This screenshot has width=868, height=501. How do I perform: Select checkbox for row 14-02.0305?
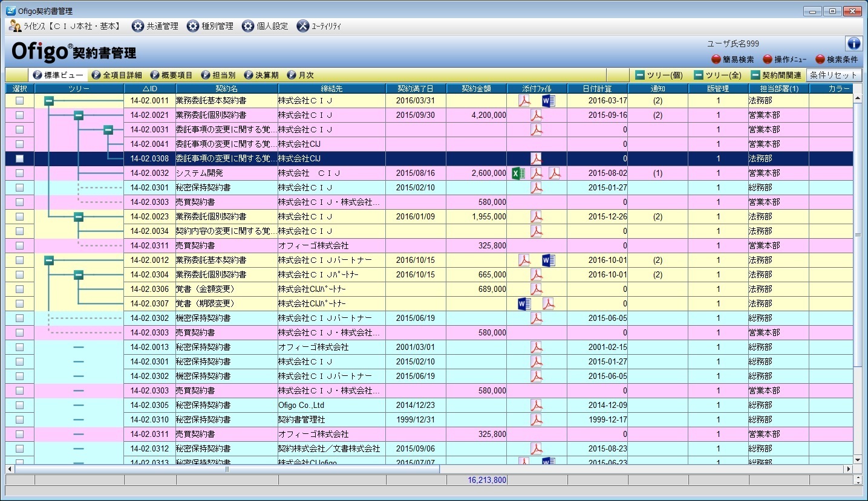click(19, 406)
